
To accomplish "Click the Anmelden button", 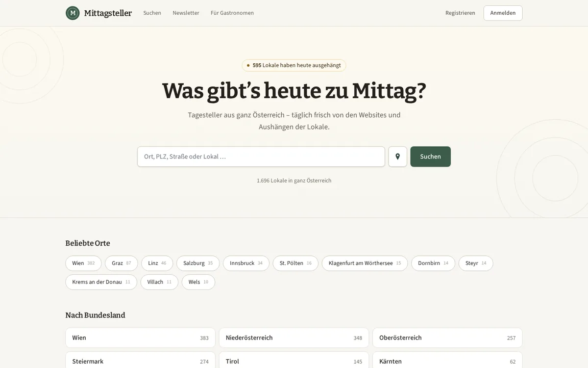I will coord(503,13).
